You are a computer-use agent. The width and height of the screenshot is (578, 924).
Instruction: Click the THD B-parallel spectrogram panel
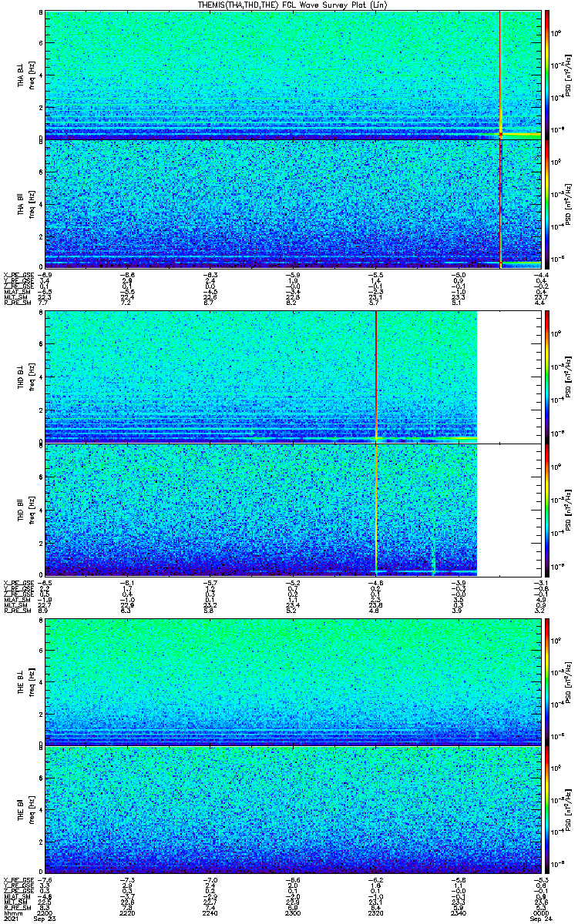click(293, 509)
